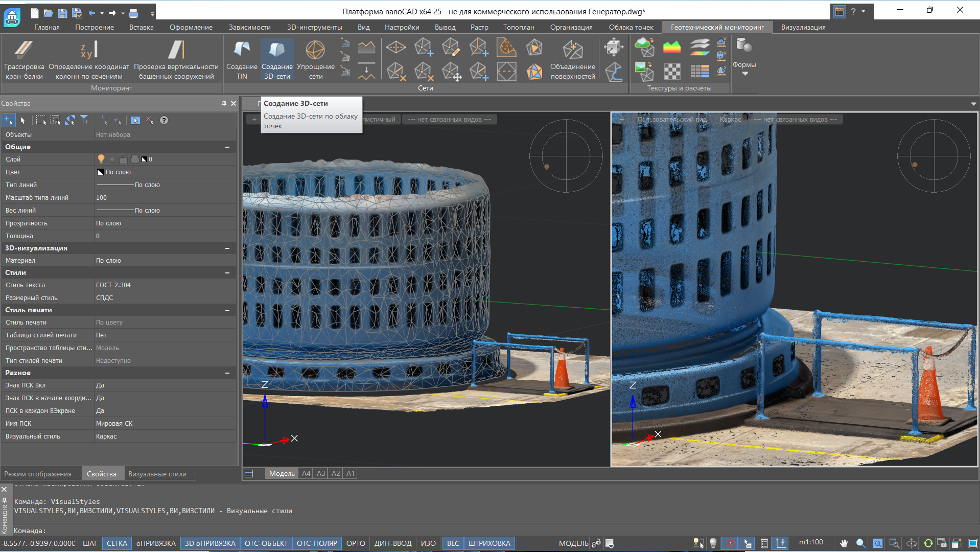Open the Облака точек ribbon tab
The image size is (980, 552).
tap(631, 27)
